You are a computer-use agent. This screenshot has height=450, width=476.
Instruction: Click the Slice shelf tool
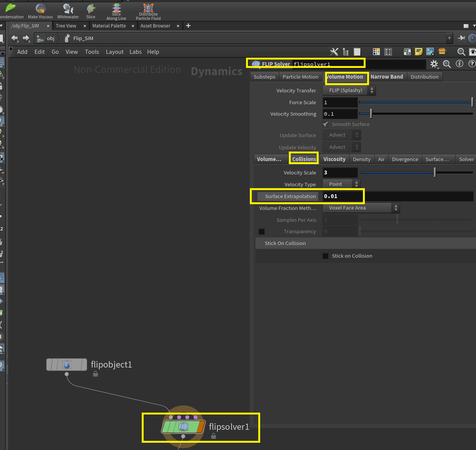pyautogui.click(x=91, y=10)
